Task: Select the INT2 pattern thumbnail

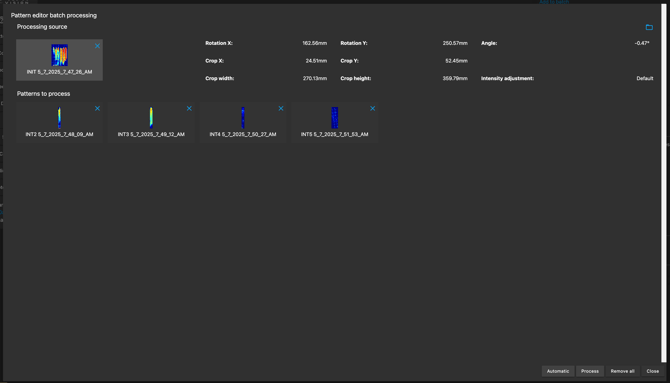Action: (59, 118)
